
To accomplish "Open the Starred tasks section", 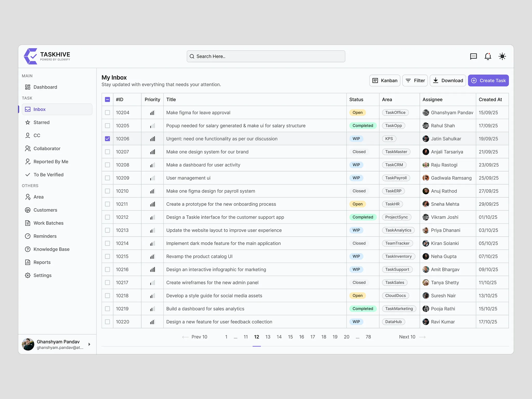I will [41, 122].
